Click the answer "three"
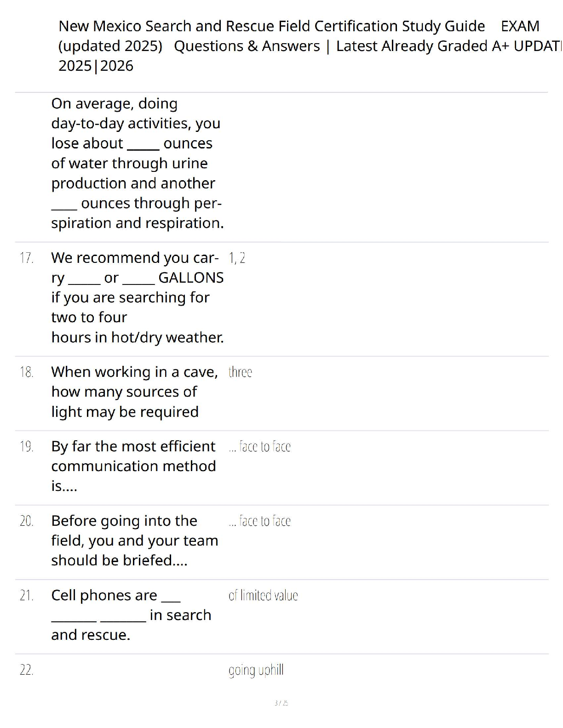This screenshot has height=728, width=563. coord(240,372)
